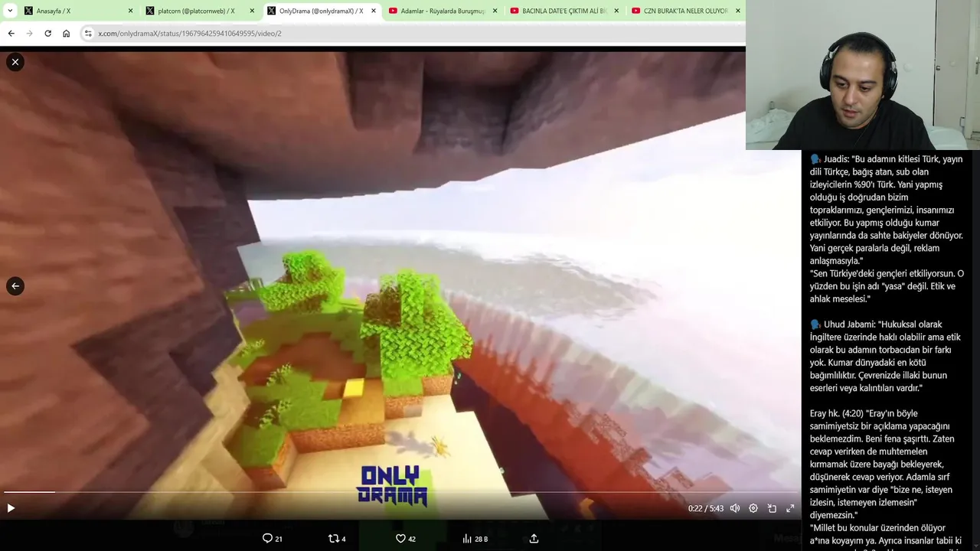Close the platcorn (@platcornweb) tab

pyautogui.click(x=252, y=11)
